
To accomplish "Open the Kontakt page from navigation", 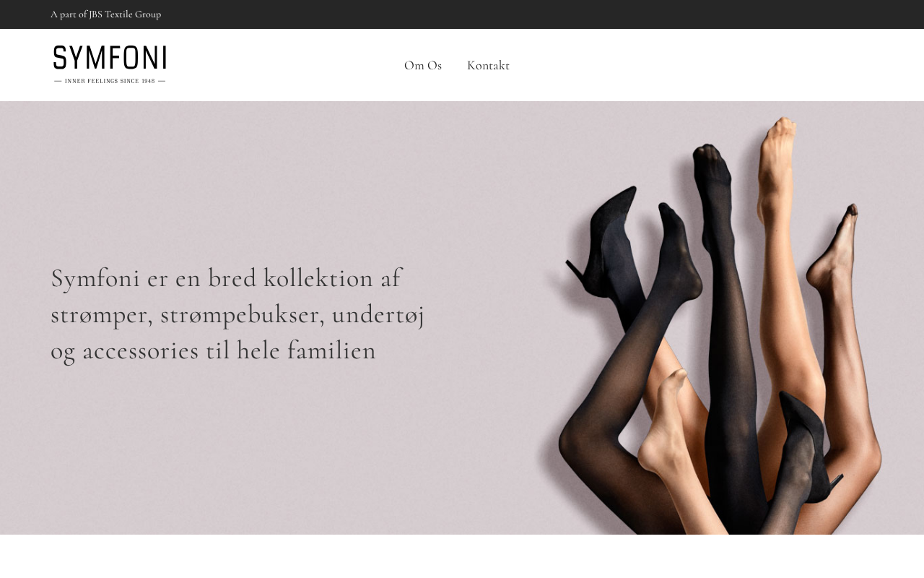I will coord(488,65).
